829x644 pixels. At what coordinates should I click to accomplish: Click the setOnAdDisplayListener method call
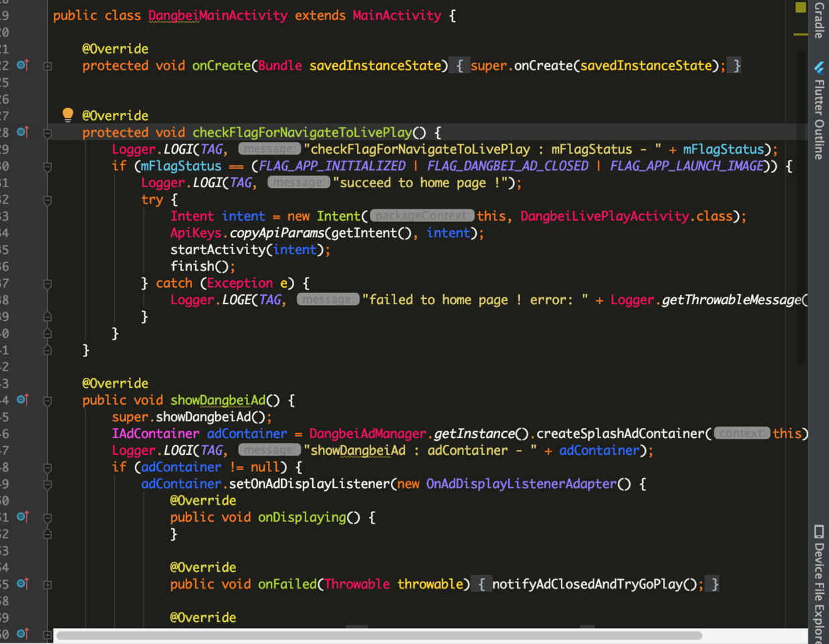pos(310,484)
